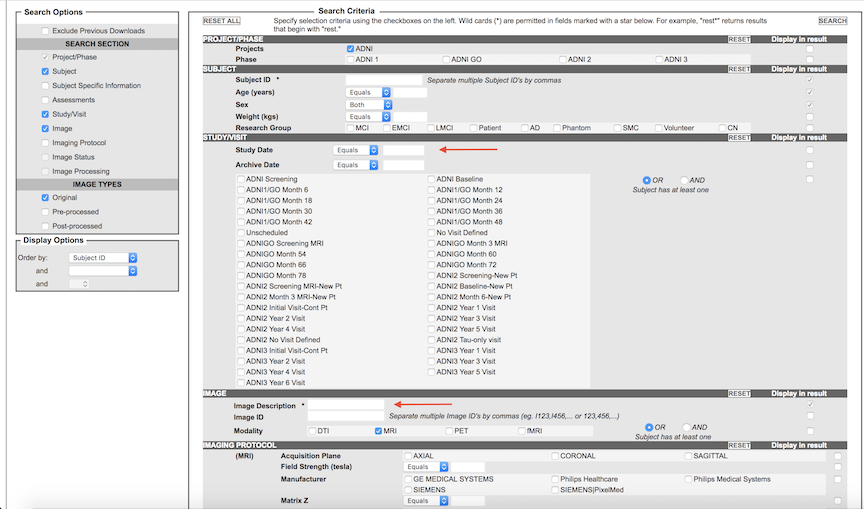
Task: Select the MCI research group checkbox
Action: click(350, 128)
